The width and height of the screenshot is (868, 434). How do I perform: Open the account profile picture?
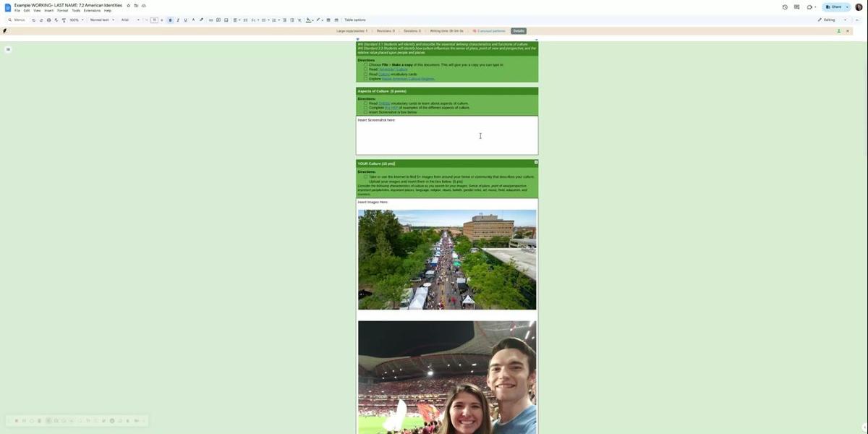859,7
